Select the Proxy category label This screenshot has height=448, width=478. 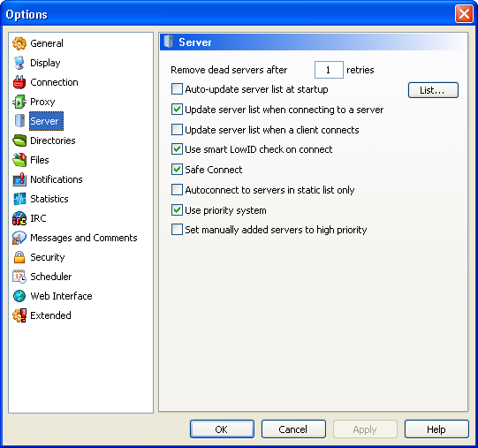click(x=42, y=102)
